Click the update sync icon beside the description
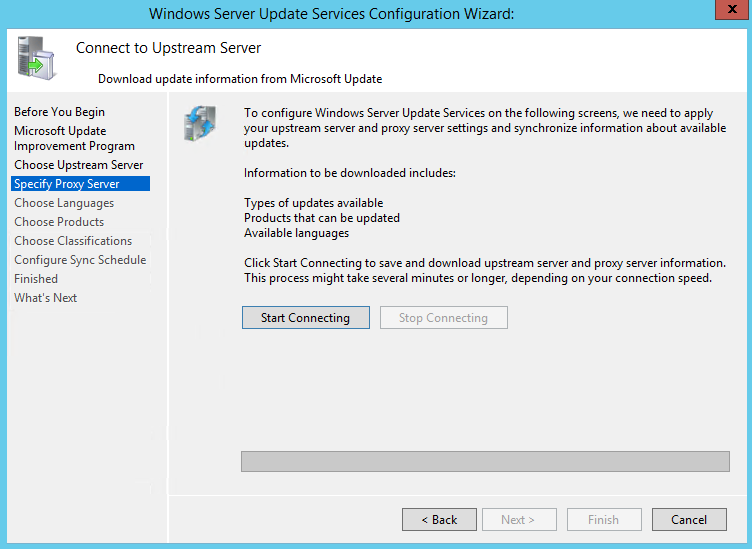Image resolution: width=752 pixels, height=549 pixels. 196,123
